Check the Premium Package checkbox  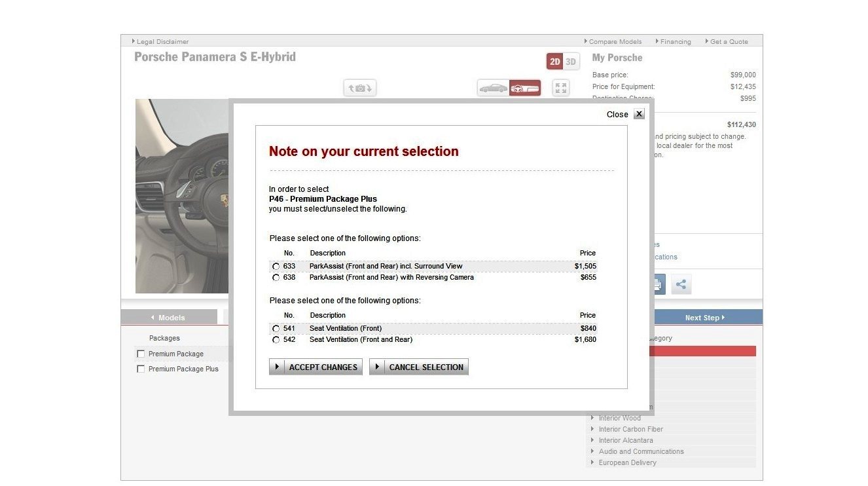(x=140, y=354)
